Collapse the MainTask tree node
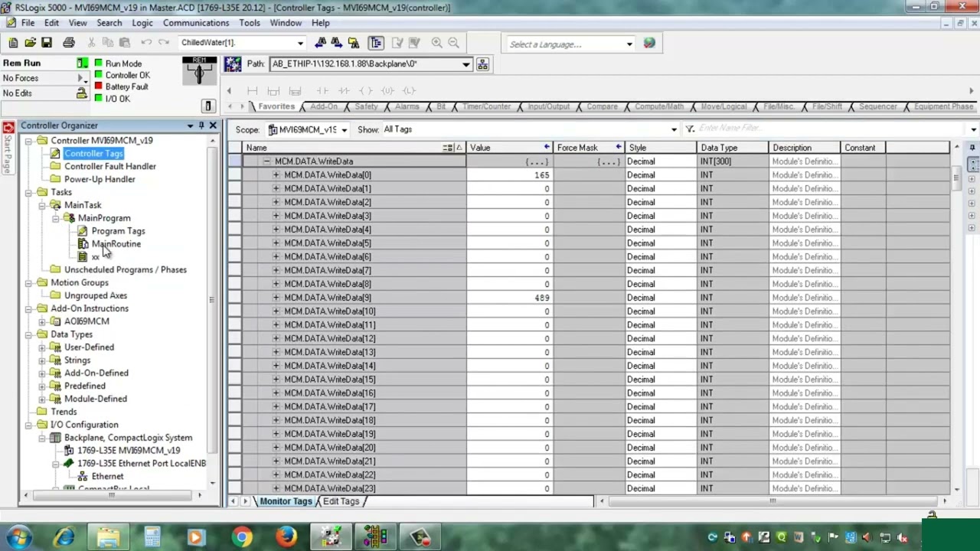Image resolution: width=980 pixels, height=551 pixels. (42, 205)
